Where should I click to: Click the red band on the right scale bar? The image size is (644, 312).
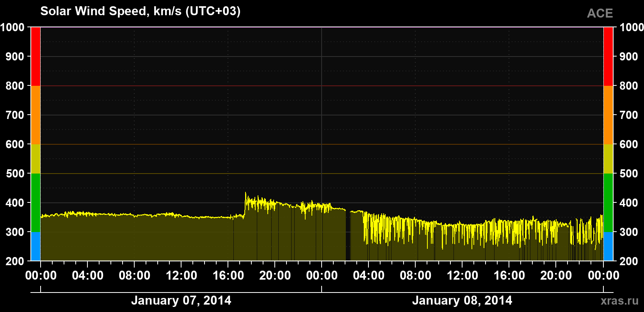(x=608, y=57)
